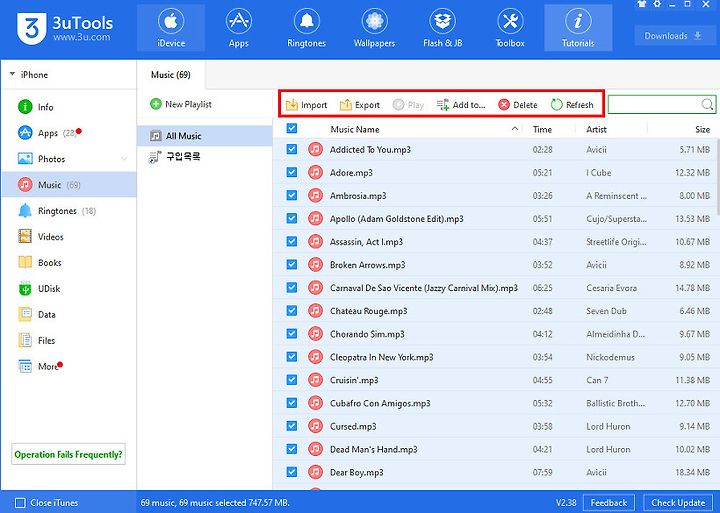Uncheck Chateau Rouge.mp3 checkbox
This screenshot has width=720, height=513.
(x=292, y=310)
